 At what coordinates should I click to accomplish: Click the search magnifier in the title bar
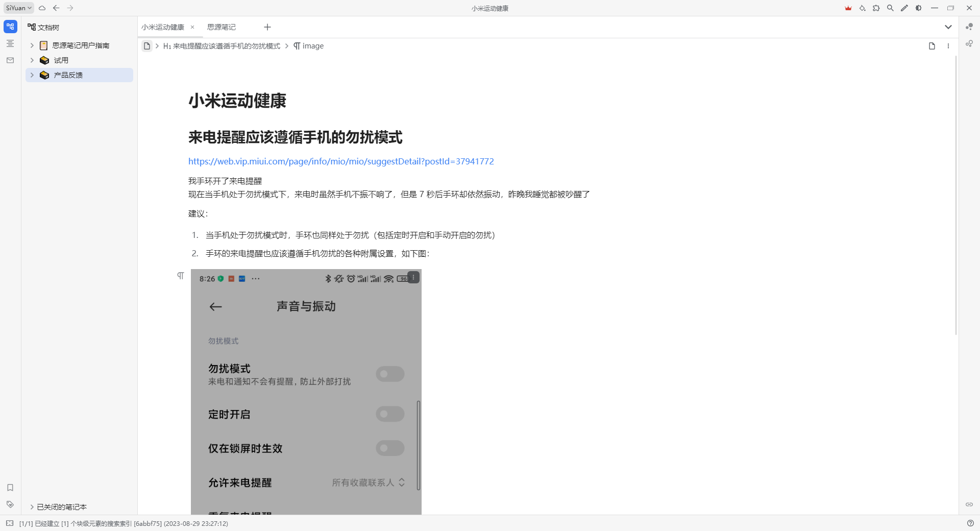point(890,8)
